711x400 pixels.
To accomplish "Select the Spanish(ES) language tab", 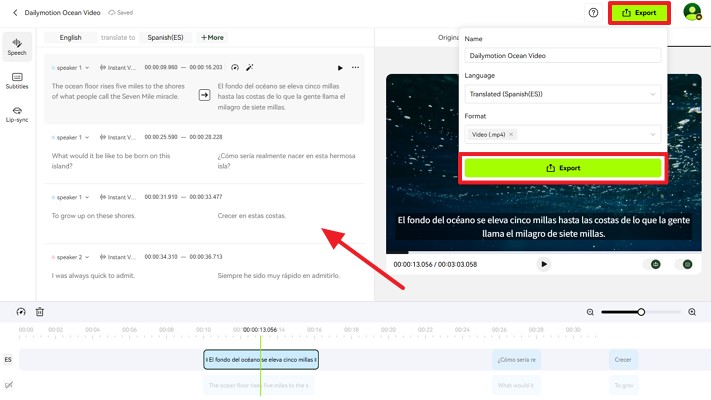I will tap(166, 37).
